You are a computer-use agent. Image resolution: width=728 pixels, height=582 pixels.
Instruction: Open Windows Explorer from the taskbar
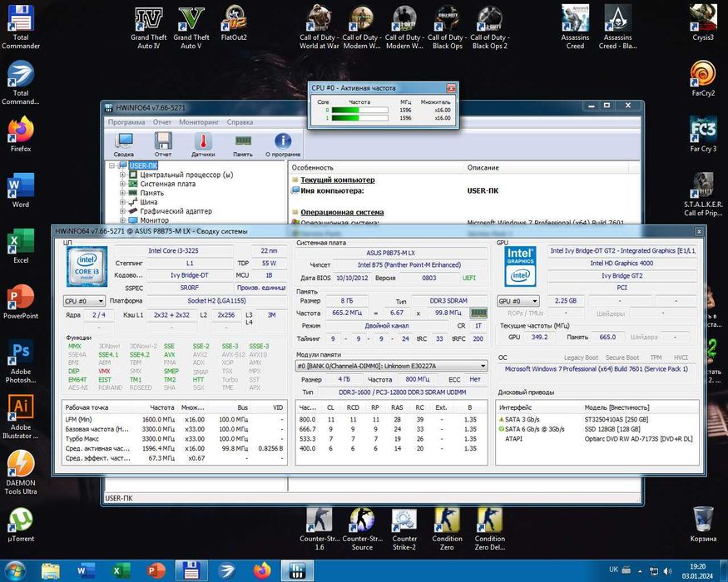pos(50,571)
